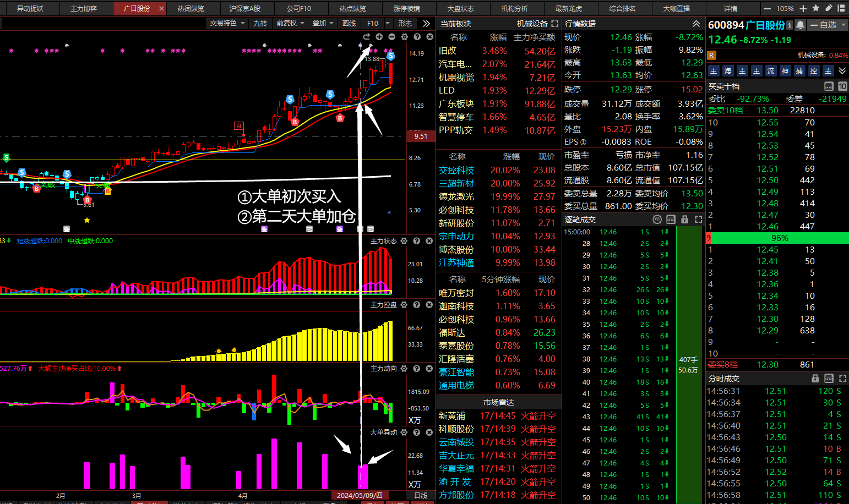Collapse the 行情数据 panel with double chevron
The width and height of the screenshot is (849, 504).
coord(696,24)
